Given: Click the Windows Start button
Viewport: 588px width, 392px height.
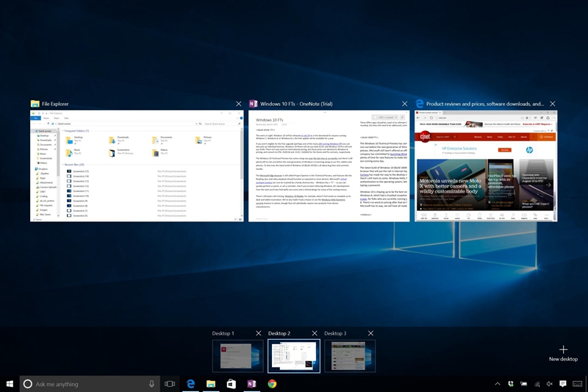Looking at the screenshot, I should click(x=10, y=384).
